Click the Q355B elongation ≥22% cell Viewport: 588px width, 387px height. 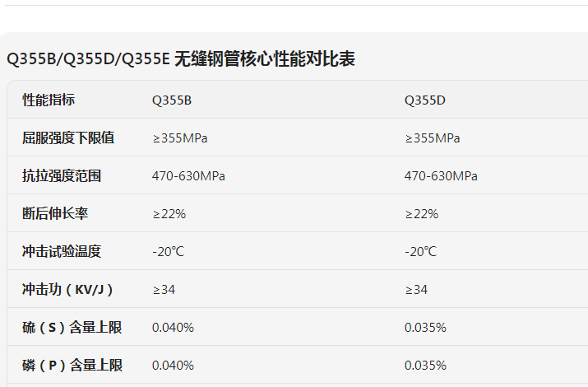point(169,214)
